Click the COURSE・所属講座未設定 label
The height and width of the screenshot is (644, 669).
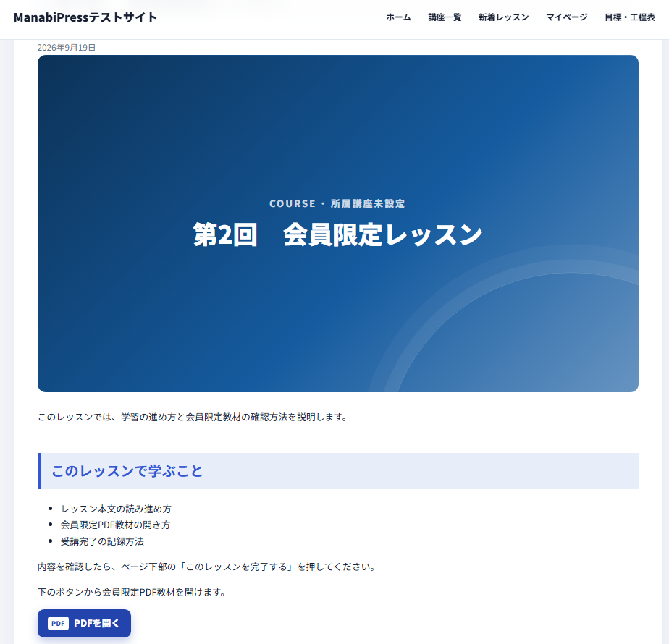click(x=337, y=203)
